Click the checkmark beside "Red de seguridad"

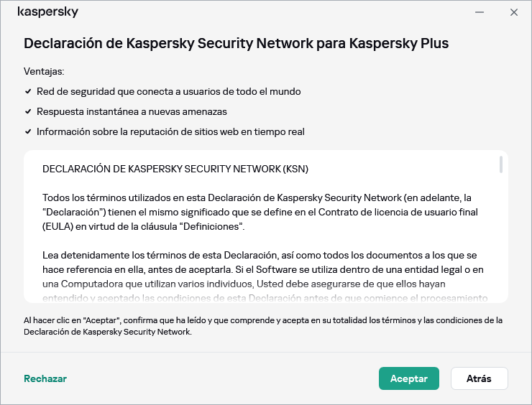click(28, 92)
